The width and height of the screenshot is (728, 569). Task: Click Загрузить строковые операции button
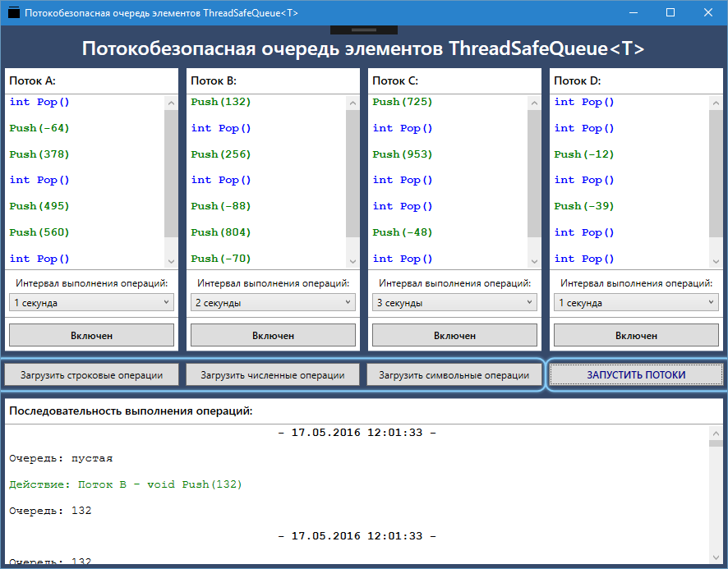point(91,374)
